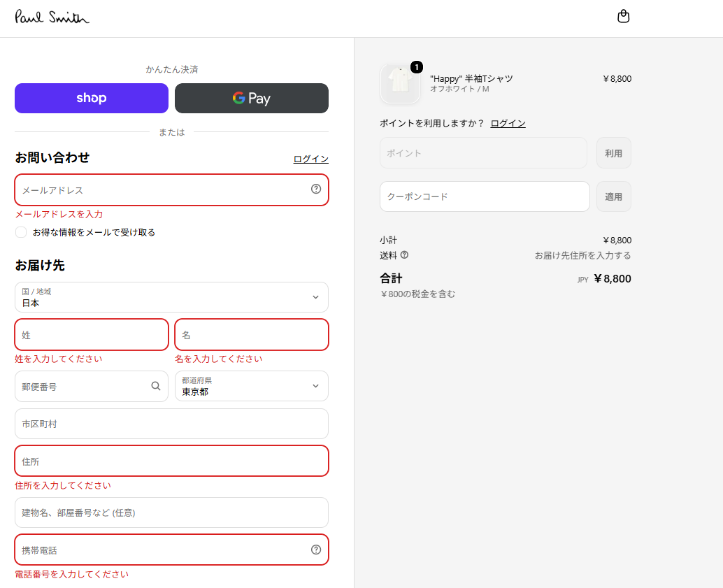Click the オフホワイト / M variant text
Viewport: 723px width, 588px height.
pos(459,89)
